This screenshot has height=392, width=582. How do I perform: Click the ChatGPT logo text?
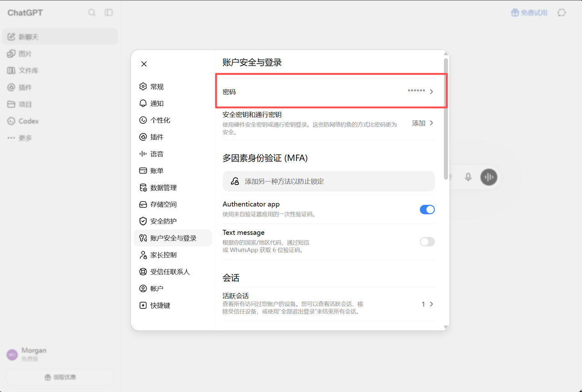click(x=25, y=13)
